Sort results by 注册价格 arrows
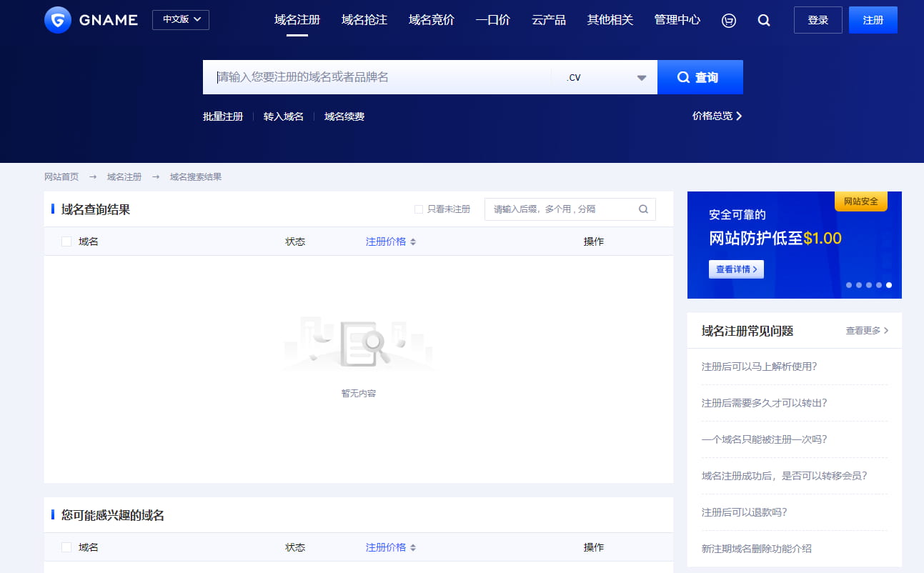Viewport: 924px width, 573px height. pyautogui.click(x=413, y=242)
